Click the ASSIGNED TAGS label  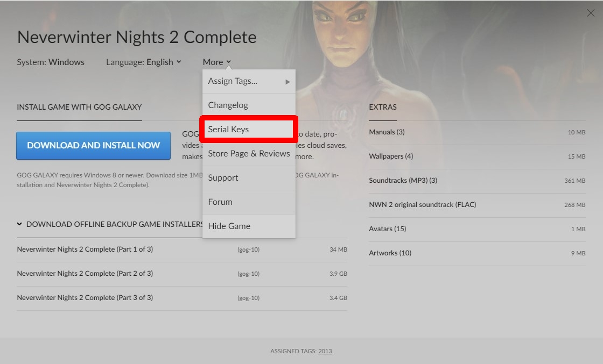(x=293, y=351)
